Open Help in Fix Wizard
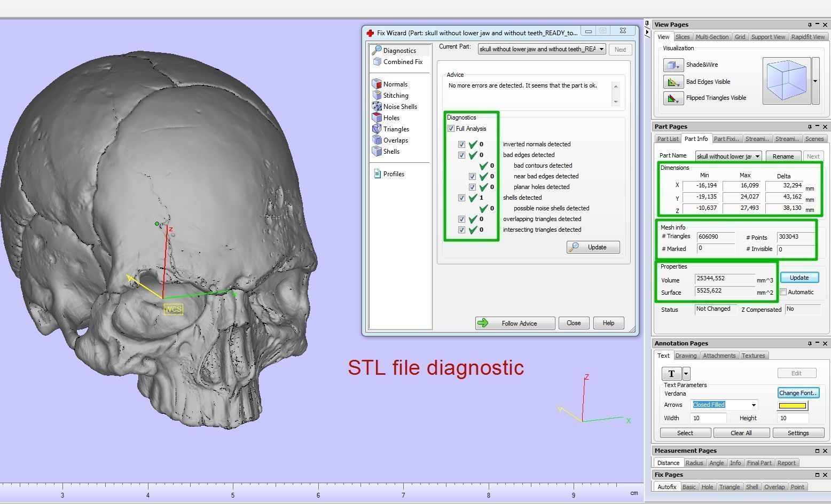The height and width of the screenshot is (504, 831). tap(608, 323)
